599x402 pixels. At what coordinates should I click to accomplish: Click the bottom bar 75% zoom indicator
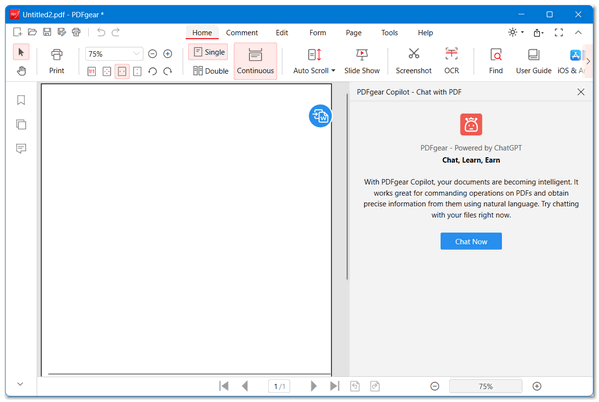click(486, 386)
